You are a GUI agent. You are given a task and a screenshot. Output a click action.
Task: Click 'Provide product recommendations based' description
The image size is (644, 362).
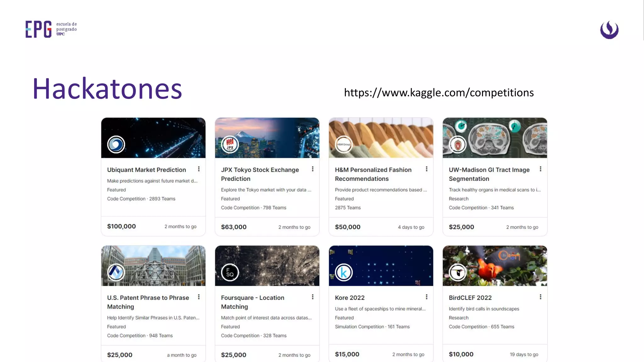(381, 190)
